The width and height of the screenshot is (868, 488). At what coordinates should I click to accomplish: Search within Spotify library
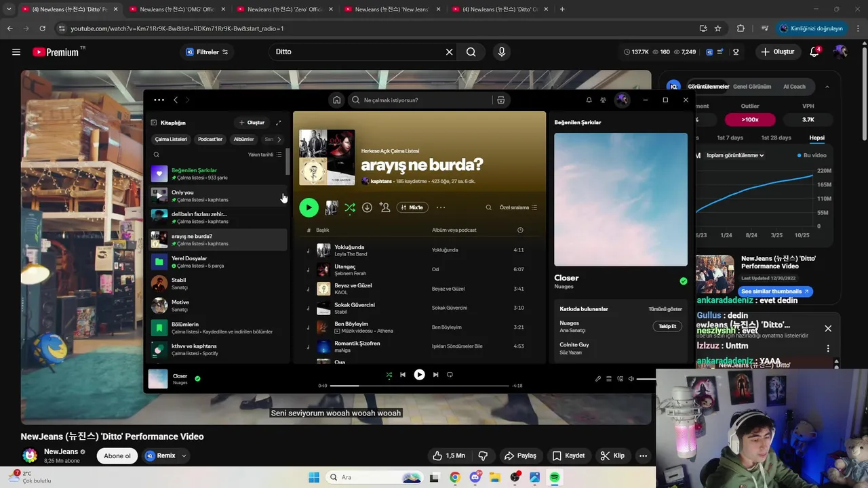[156, 155]
